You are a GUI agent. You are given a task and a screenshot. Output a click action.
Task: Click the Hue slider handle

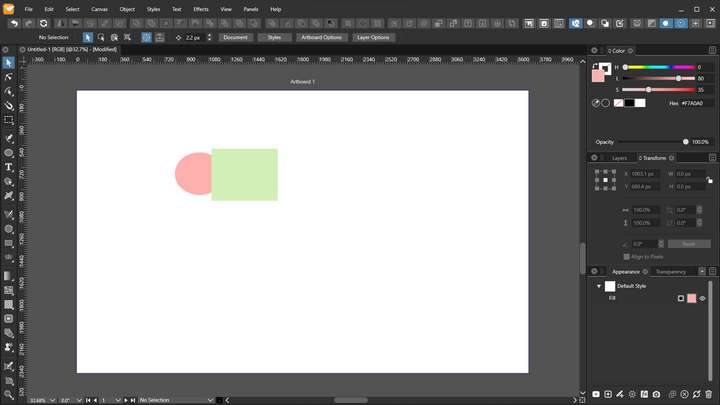pos(625,67)
